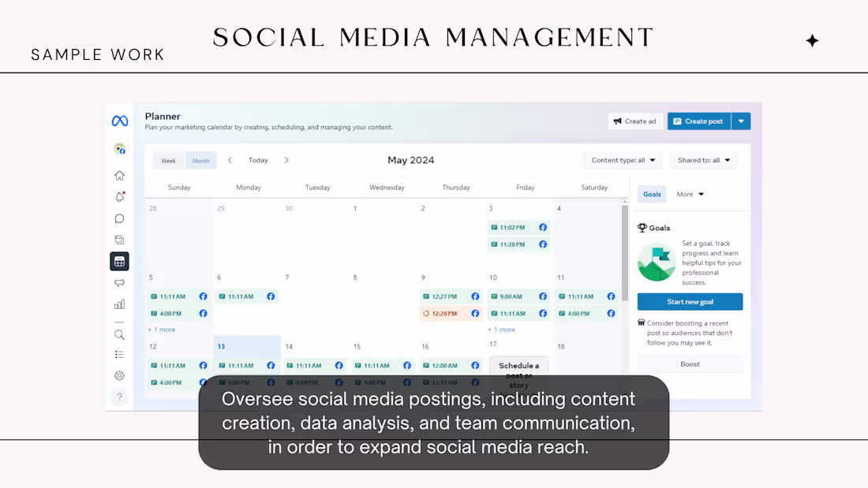Go to next month arrow
The width and height of the screenshot is (868, 488).
[286, 160]
